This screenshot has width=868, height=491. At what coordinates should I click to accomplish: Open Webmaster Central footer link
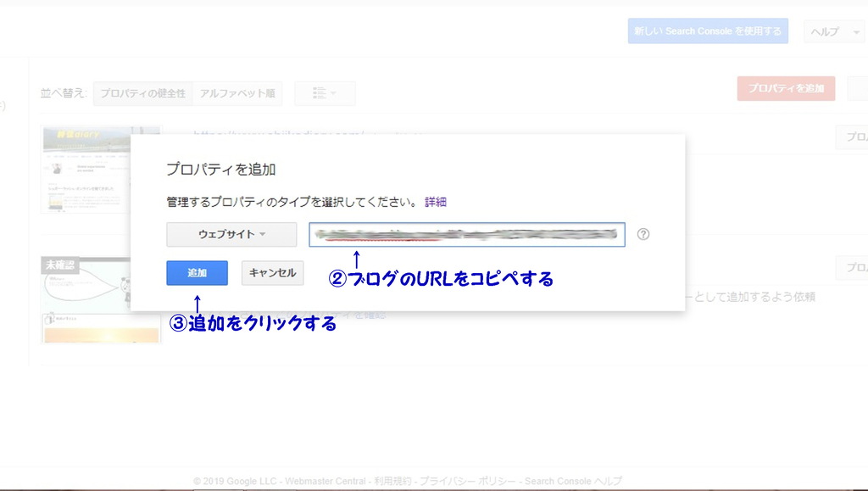(x=325, y=481)
